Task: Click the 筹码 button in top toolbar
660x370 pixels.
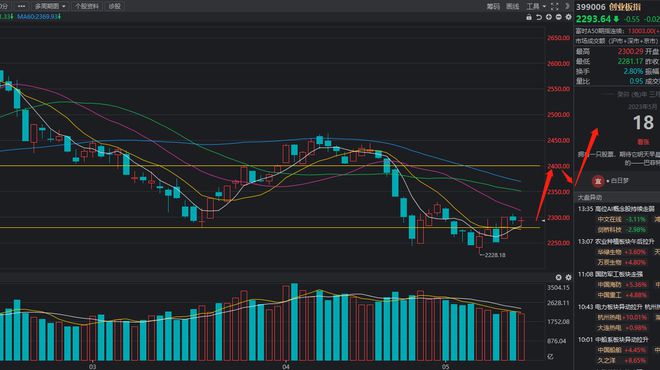Action: coord(493,6)
